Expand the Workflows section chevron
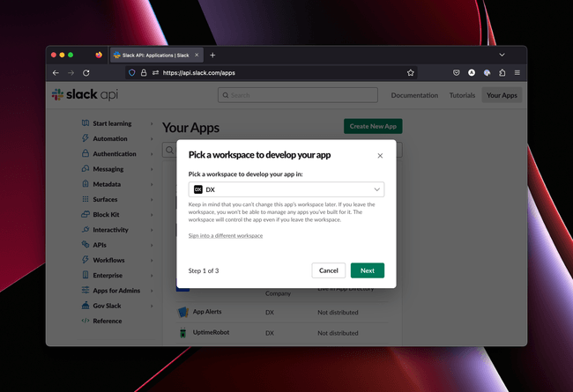 click(x=152, y=261)
